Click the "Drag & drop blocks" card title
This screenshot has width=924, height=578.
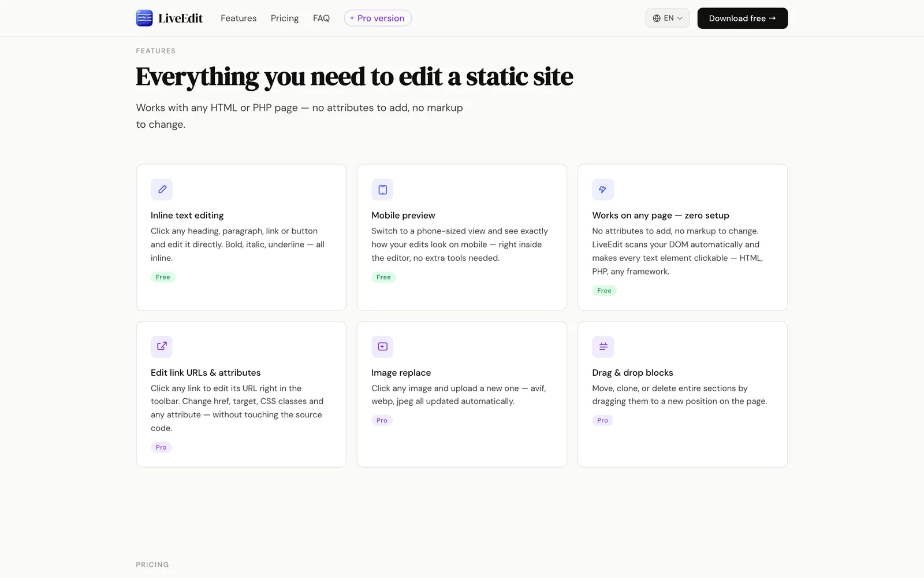pyautogui.click(x=632, y=373)
